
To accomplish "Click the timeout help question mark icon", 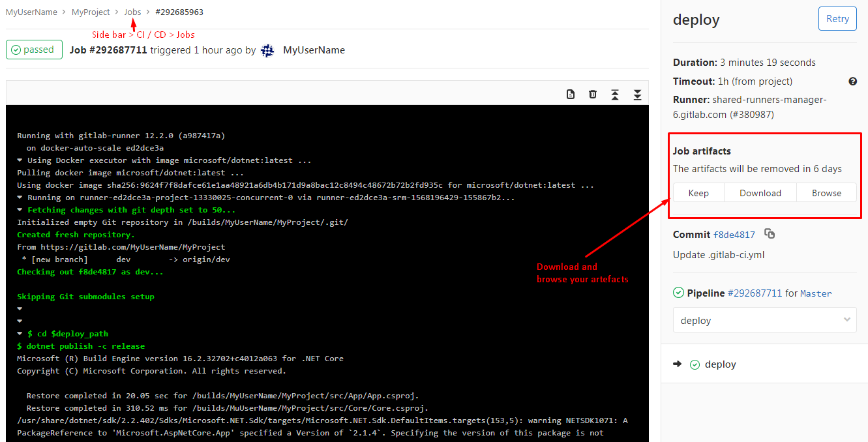I will (852, 81).
